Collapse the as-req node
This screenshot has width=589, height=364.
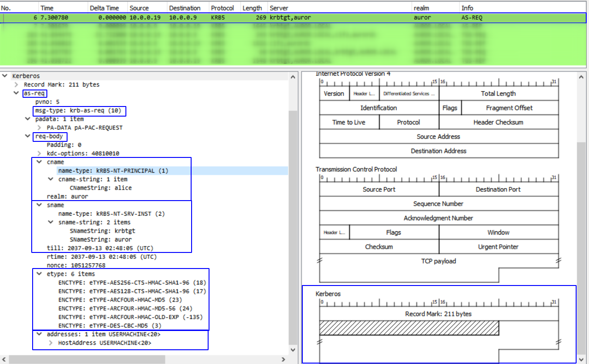pyautogui.click(x=17, y=93)
